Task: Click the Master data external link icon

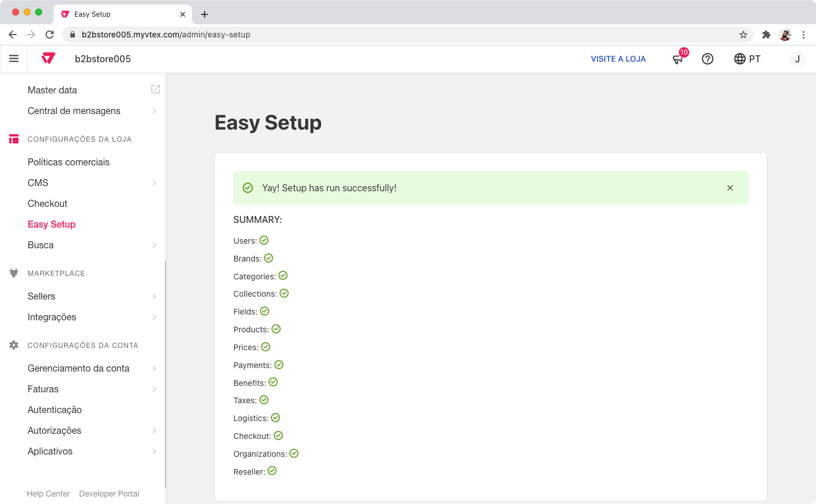Action: tap(156, 89)
